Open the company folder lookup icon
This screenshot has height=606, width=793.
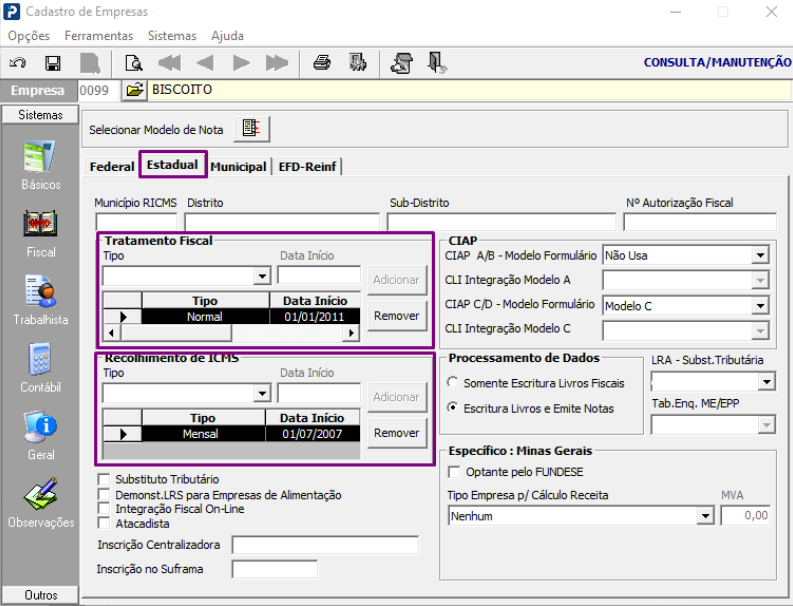135,90
